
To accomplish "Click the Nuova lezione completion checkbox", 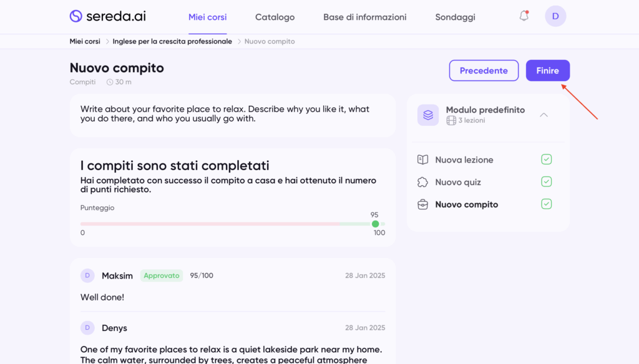I will 547,160.
